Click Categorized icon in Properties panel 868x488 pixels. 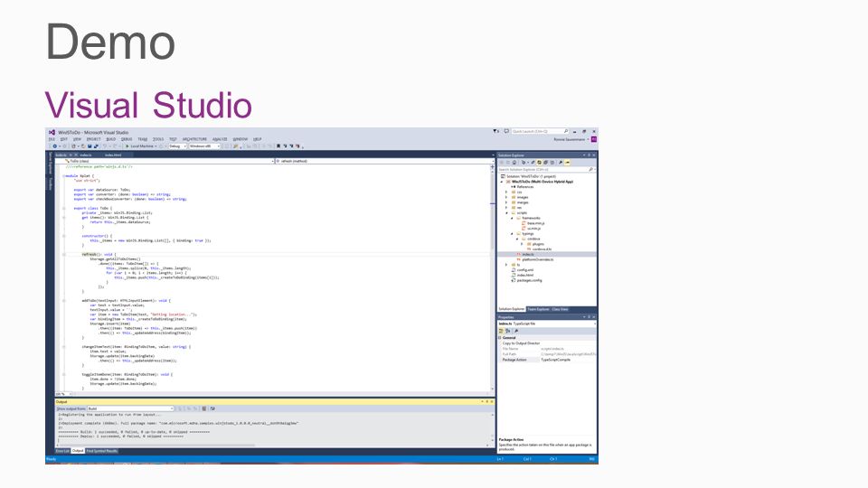[501, 331]
